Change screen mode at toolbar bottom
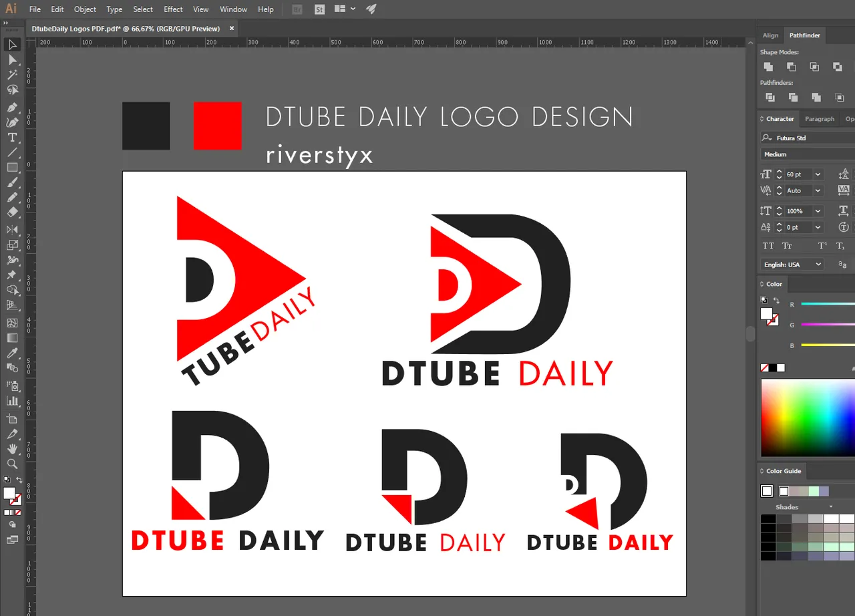Image resolution: width=855 pixels, height=616 pixels. click(12, 540)
